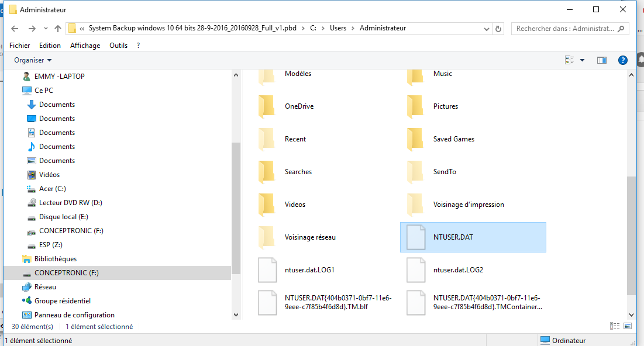
Task: Switch to large icons view in status bar
Action: pyautogui.click(x=628, y=326)
